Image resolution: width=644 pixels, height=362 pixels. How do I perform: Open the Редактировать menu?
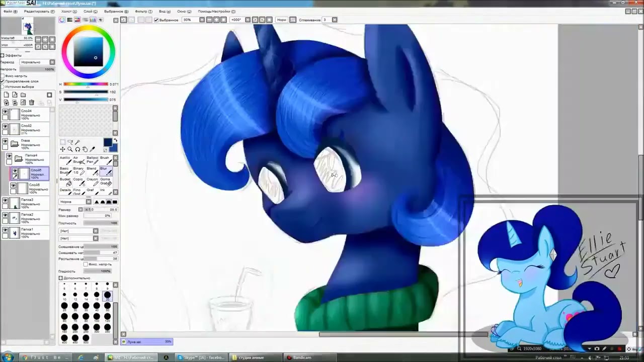[x=39, y=11]
